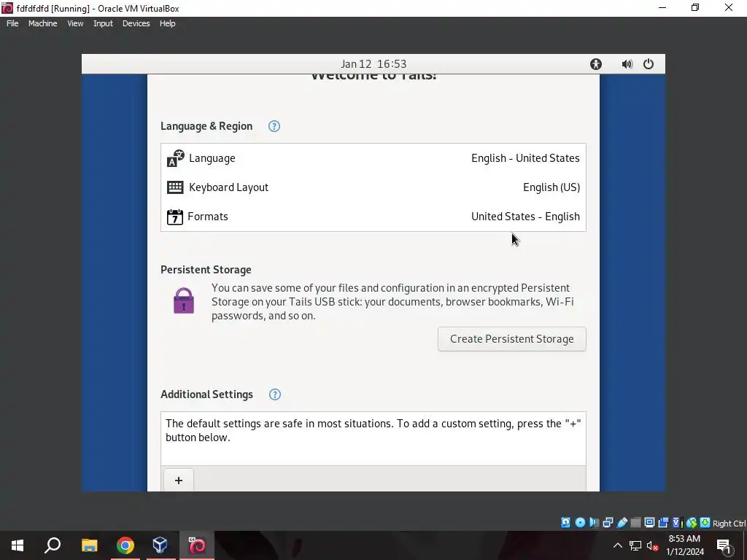Open the VirtualBox Input menu

(103, 23)
